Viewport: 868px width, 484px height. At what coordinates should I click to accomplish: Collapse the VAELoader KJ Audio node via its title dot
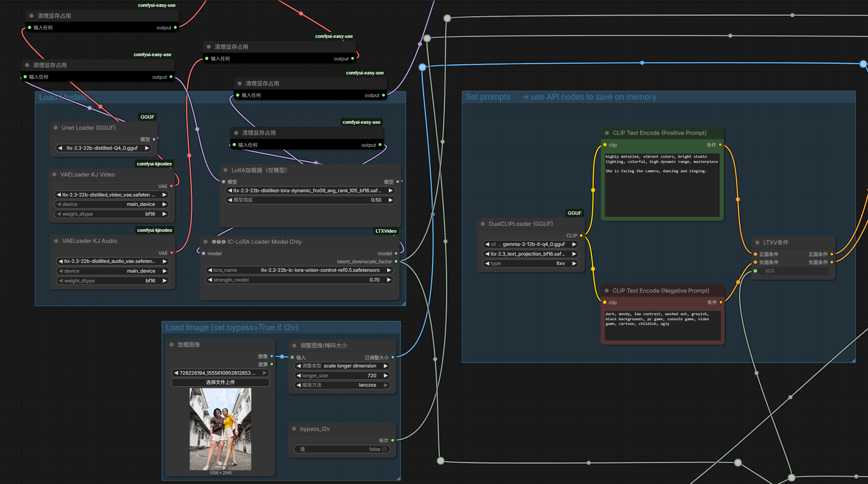coord(56,241)
